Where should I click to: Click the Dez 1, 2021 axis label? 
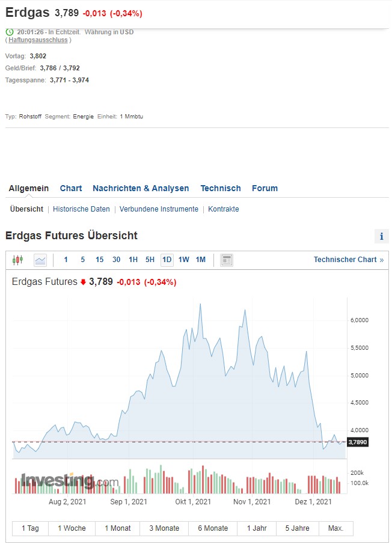click(x=313, y=501)
